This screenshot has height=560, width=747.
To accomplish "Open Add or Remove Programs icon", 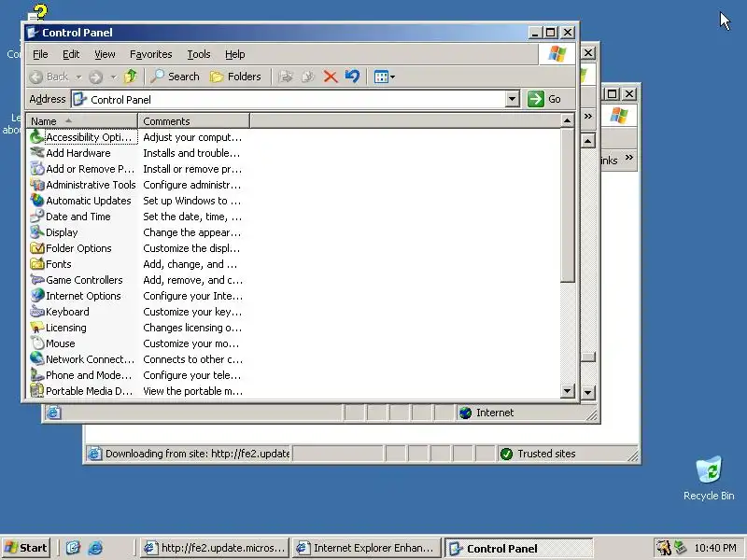I will pos(36,169).
